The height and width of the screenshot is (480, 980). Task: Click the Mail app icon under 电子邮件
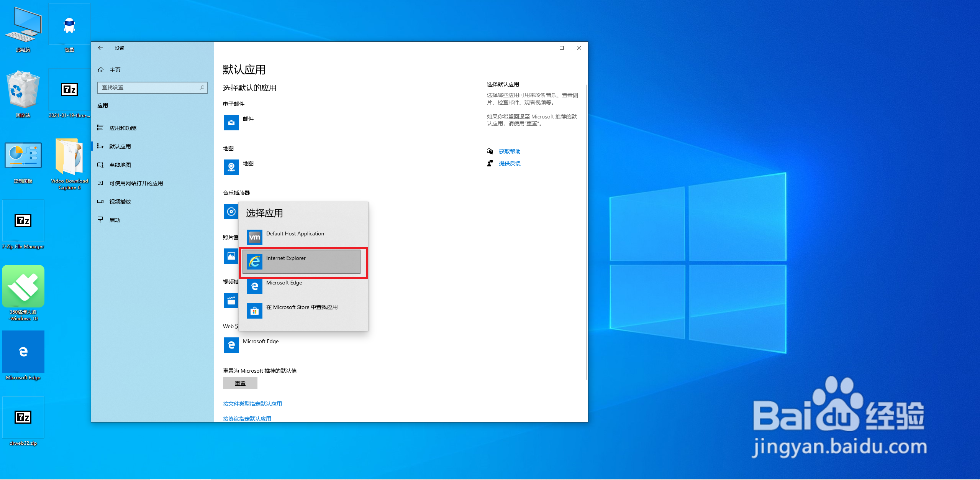pyautogui.click(x=231, y=123)
